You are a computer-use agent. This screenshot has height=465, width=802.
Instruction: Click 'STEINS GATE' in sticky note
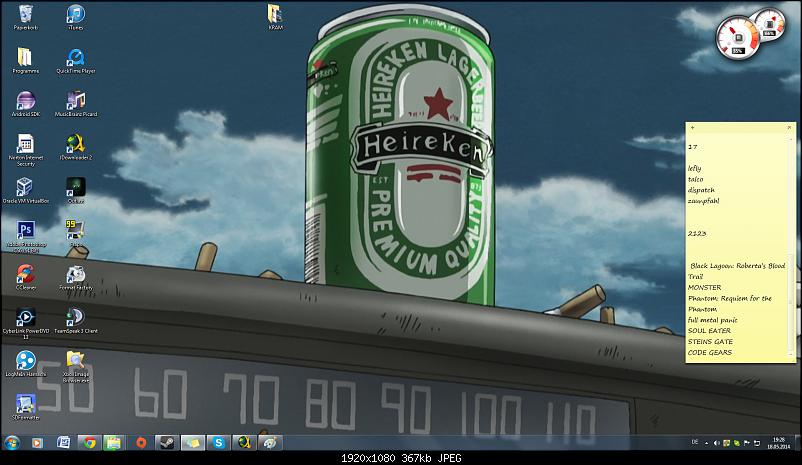click(x=710, y=341)
